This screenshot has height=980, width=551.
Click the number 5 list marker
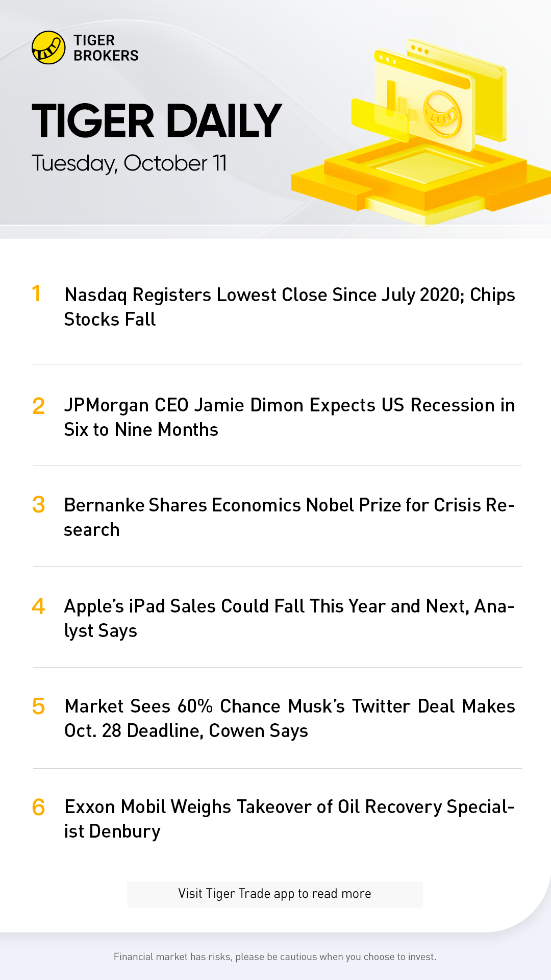click(x=38, y=706)
